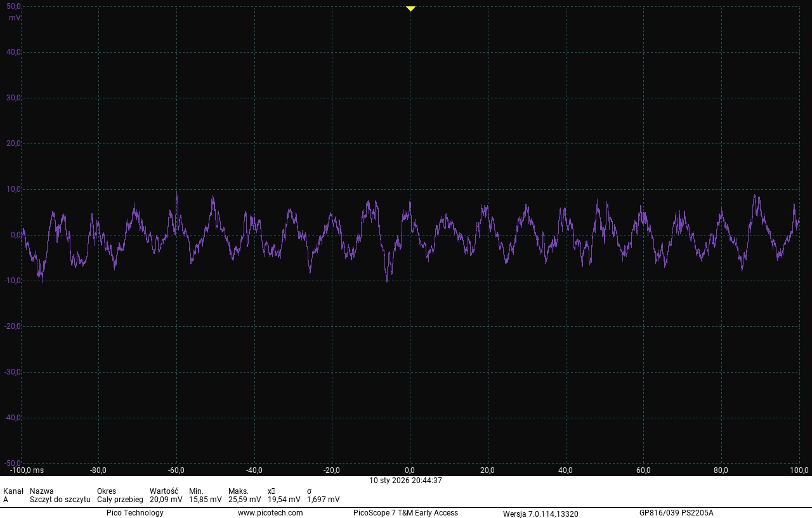The width and height of the screenshot is (812, 518).
Task: Select the 25,59 mV maximum value
Action: click(245, 500)
